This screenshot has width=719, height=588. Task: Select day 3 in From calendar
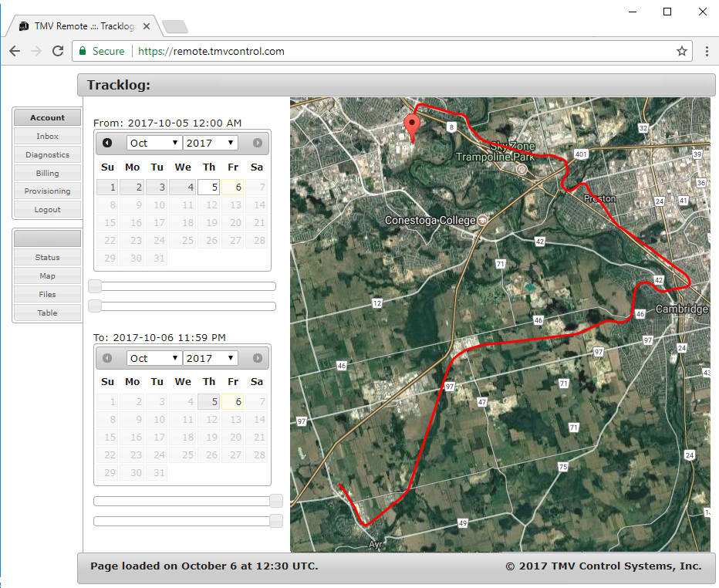[157, 188]
